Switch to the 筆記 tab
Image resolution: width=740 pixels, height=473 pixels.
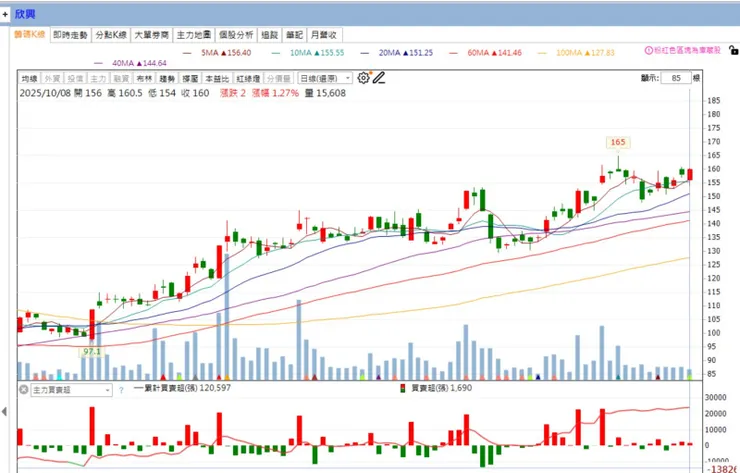tap(294, 35)
